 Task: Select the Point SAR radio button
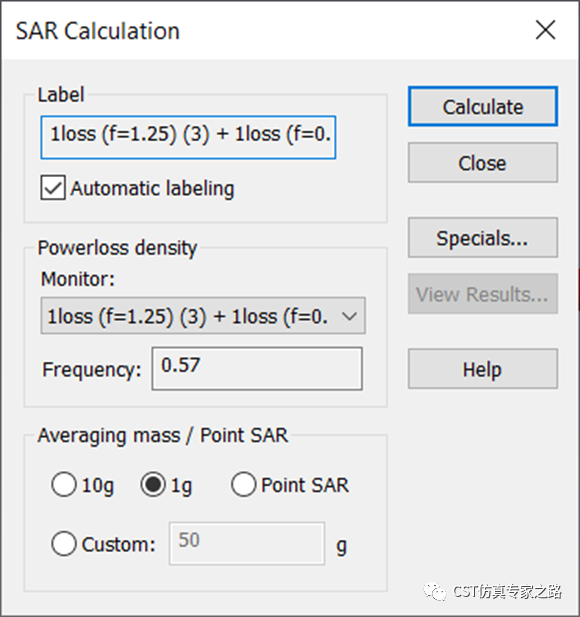244,484
